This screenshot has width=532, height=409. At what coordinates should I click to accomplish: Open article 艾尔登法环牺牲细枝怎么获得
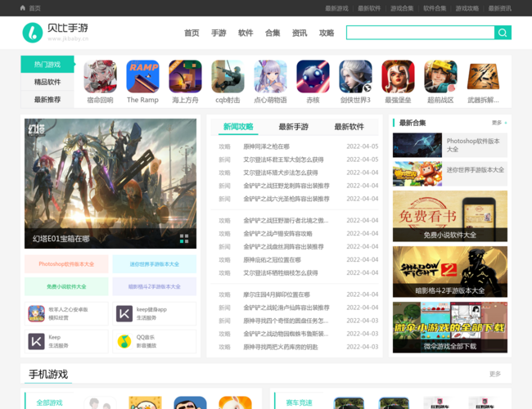point(281,273)
